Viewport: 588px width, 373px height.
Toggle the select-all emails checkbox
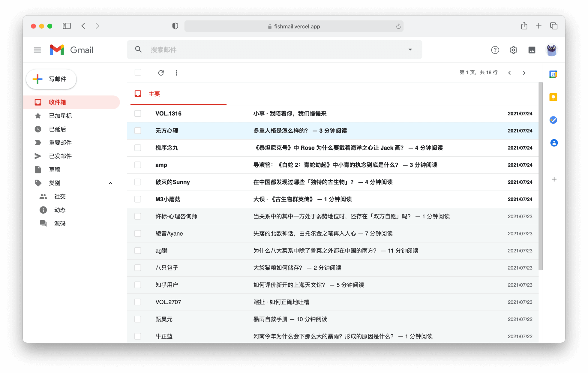[x=138, y=72]
